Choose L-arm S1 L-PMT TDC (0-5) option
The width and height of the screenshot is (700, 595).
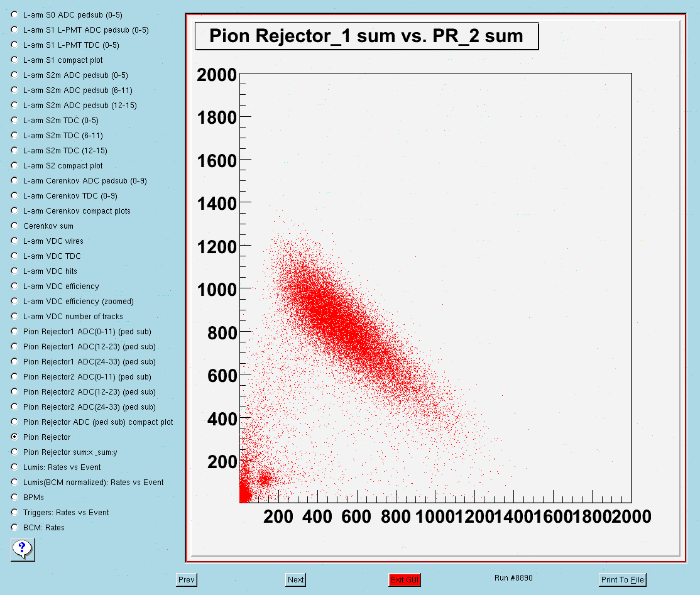coord(14,45)
